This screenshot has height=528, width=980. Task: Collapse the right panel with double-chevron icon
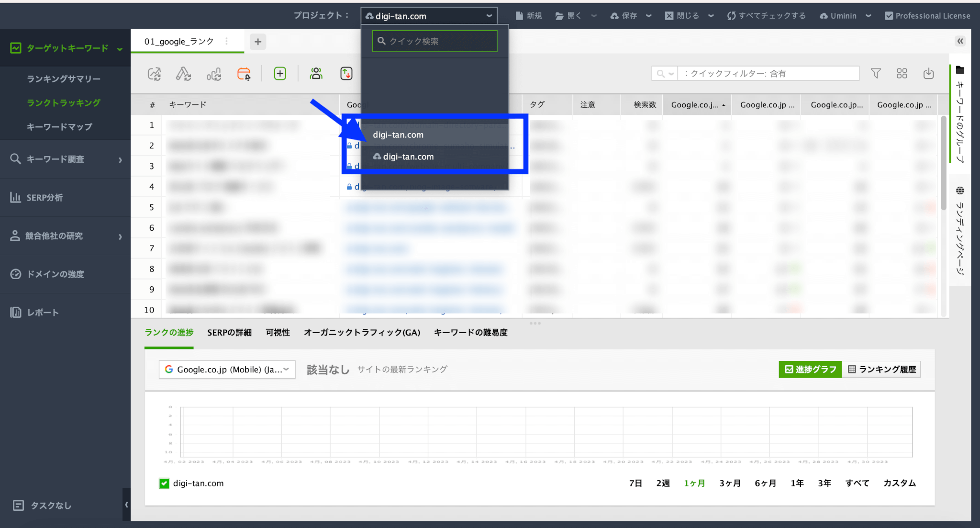pyautogui.click(x=960, y=41)
